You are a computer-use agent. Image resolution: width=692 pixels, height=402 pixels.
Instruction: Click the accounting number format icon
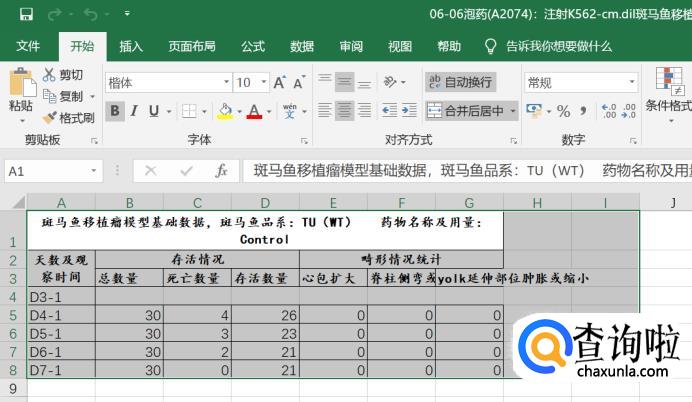(534, 111)
